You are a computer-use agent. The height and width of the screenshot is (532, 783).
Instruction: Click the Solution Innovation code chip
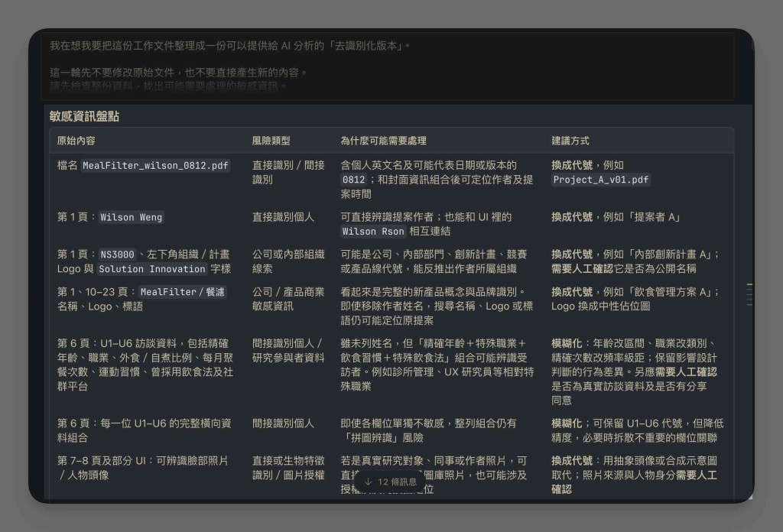tap(152, 269)
